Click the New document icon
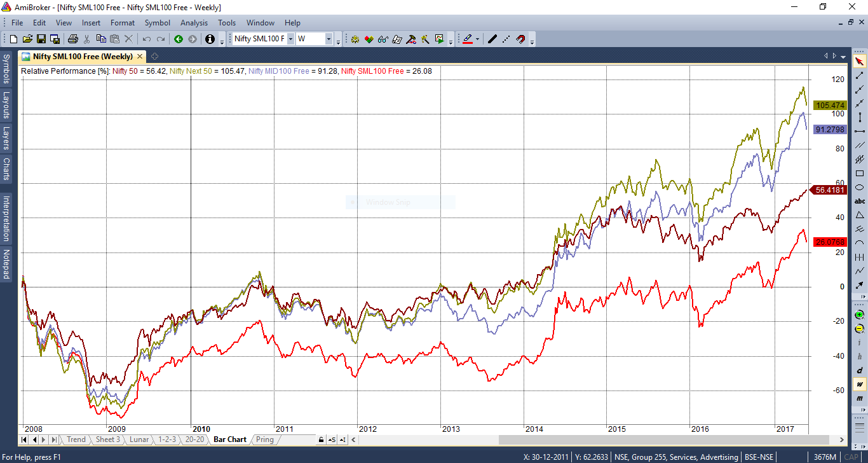This screenshot has width=868, height=463. pos(13,39)
